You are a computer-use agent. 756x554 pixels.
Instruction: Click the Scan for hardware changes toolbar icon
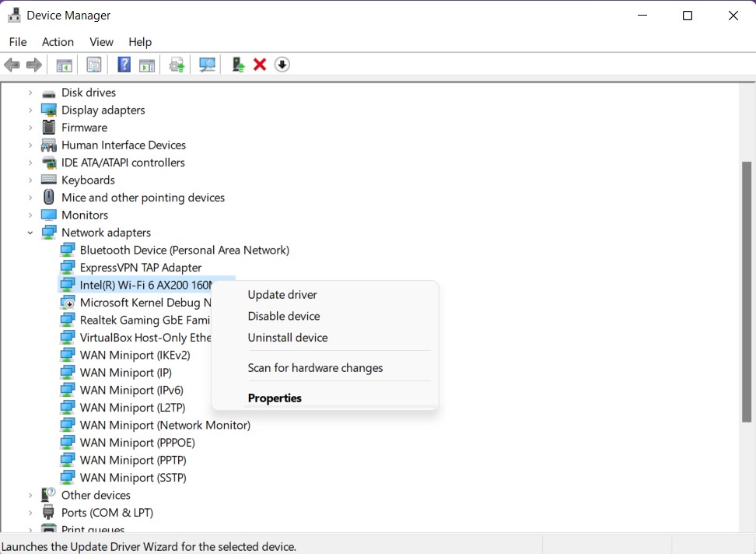[206, 64]
